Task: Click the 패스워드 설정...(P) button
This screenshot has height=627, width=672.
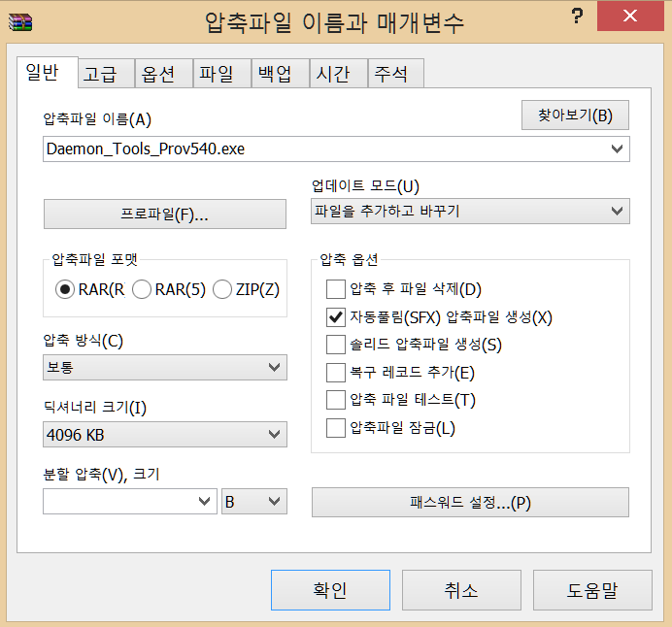Action: coord(470,503)
